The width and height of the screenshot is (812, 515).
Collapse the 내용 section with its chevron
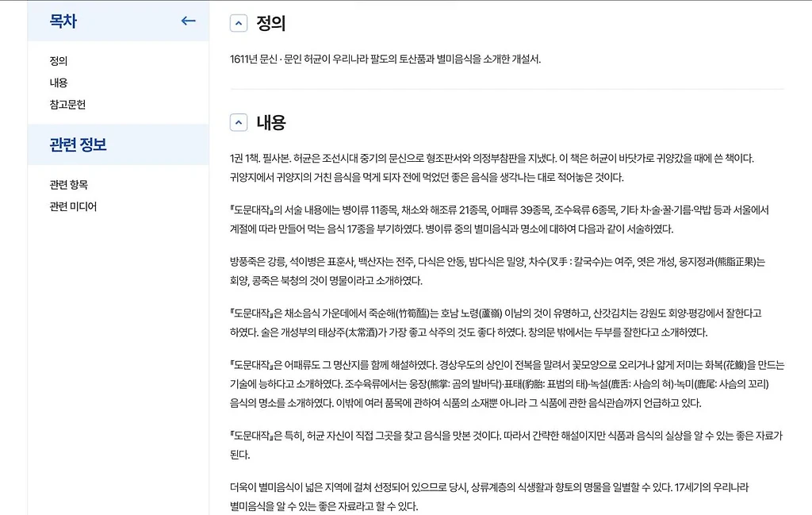(239, 122)
